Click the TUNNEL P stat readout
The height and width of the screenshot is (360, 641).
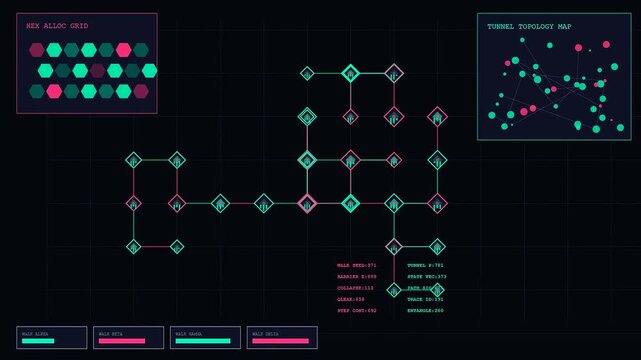(425, 265)
